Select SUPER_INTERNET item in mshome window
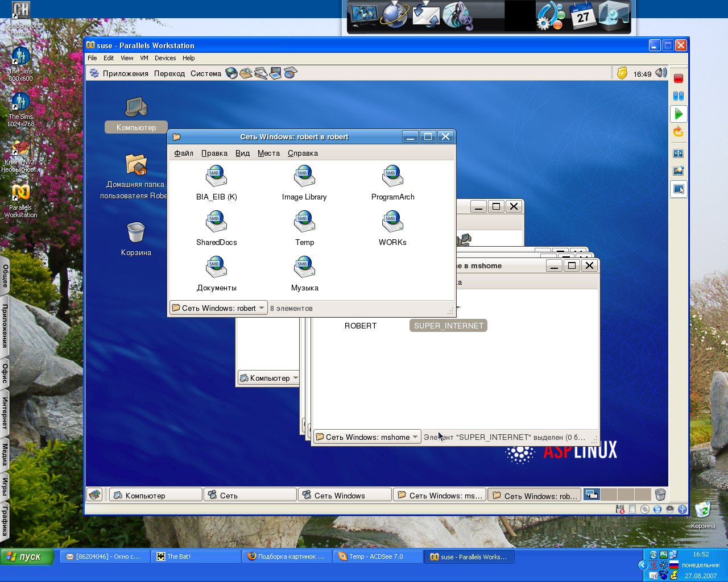Viewport: 728px width, 582px height. pyautogui.click(x=449, y=326)
